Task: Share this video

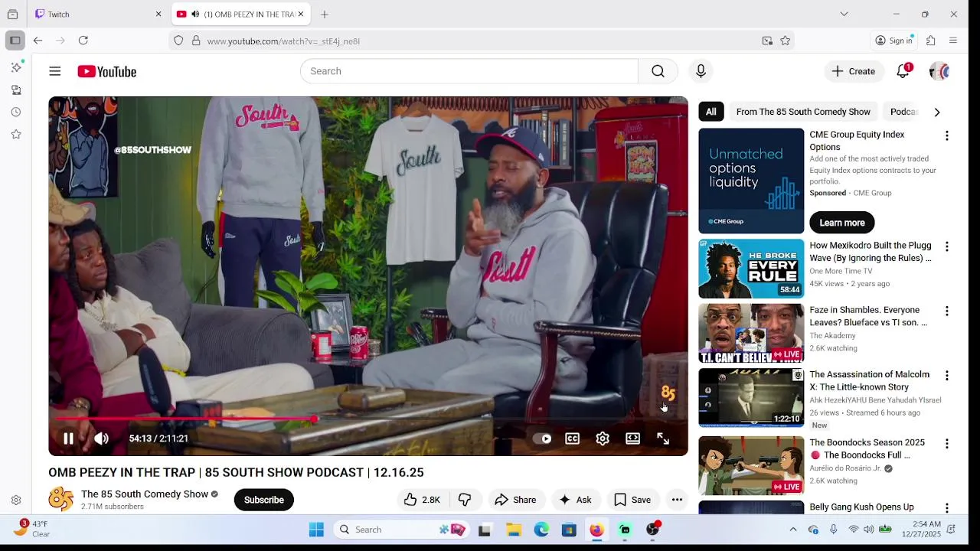Action: click(x=515, y=500)
